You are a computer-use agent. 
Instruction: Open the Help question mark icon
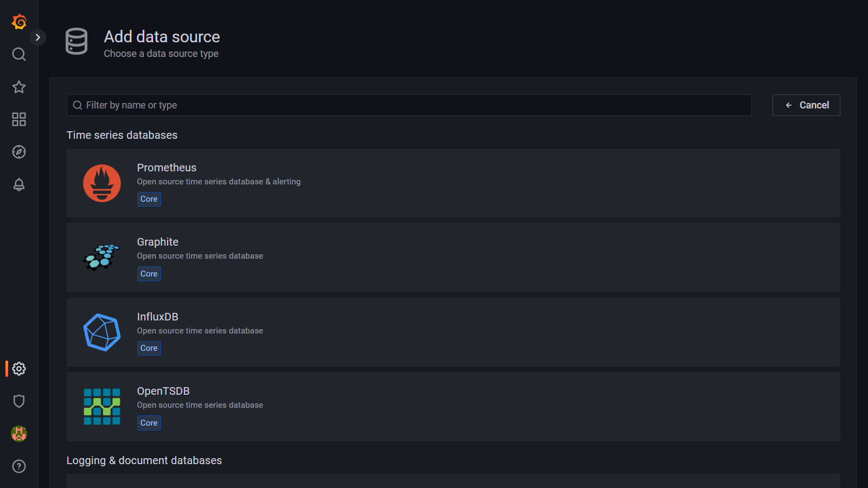coord(19,466)
